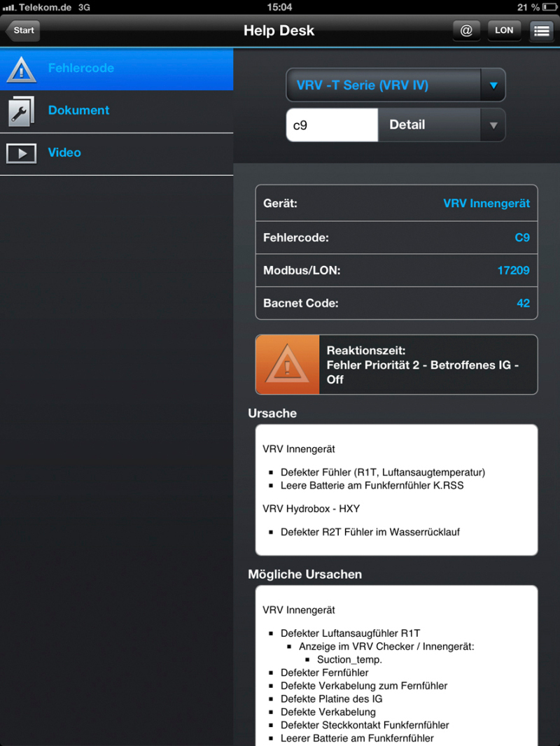The height and width of the screenshot is (746, 560).
Task: Focus the error code field containing c9
Action: (332, 125)
